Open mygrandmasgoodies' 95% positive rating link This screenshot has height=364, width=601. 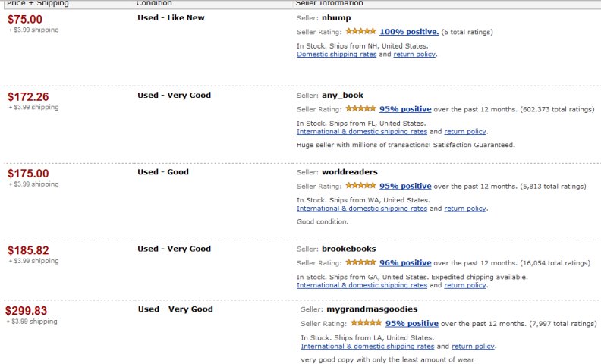[x=411, y=323]
